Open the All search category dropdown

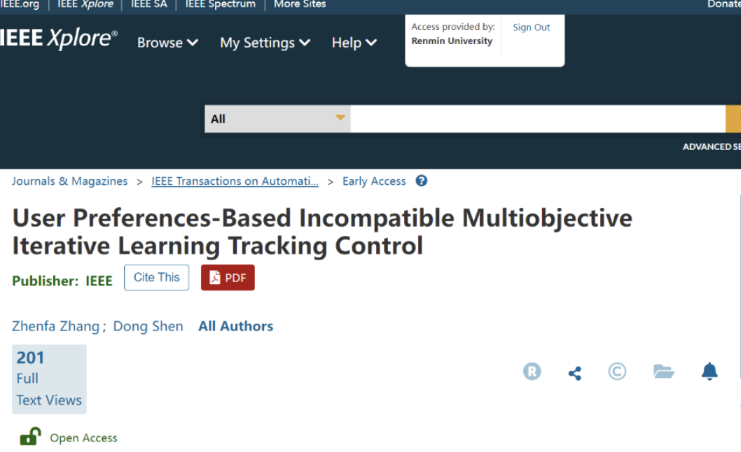pyautogui.click(x=277, y=119)
